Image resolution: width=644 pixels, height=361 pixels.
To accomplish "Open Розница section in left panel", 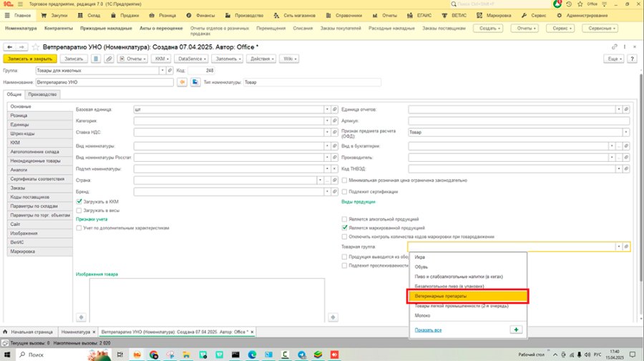I will (40, 115).
